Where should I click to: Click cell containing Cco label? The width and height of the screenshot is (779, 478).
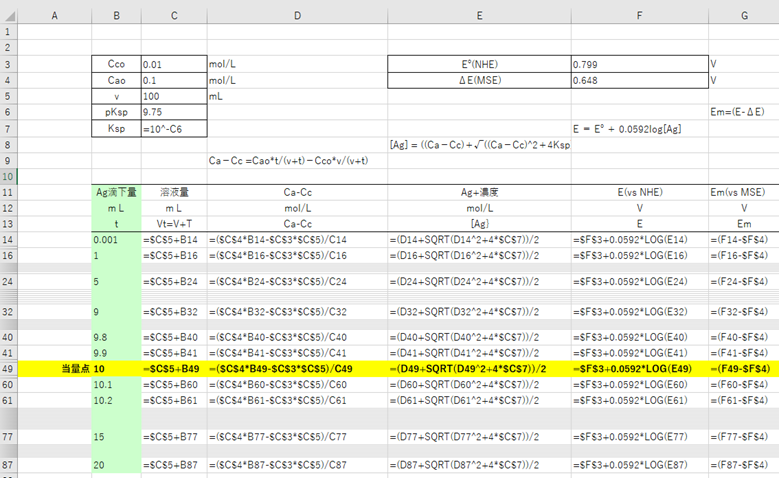(x=116, y=64)
